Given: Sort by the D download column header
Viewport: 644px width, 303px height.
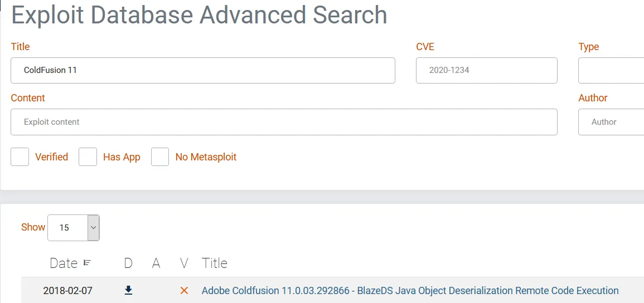Looking at the screenshot, I should point(128,263).
